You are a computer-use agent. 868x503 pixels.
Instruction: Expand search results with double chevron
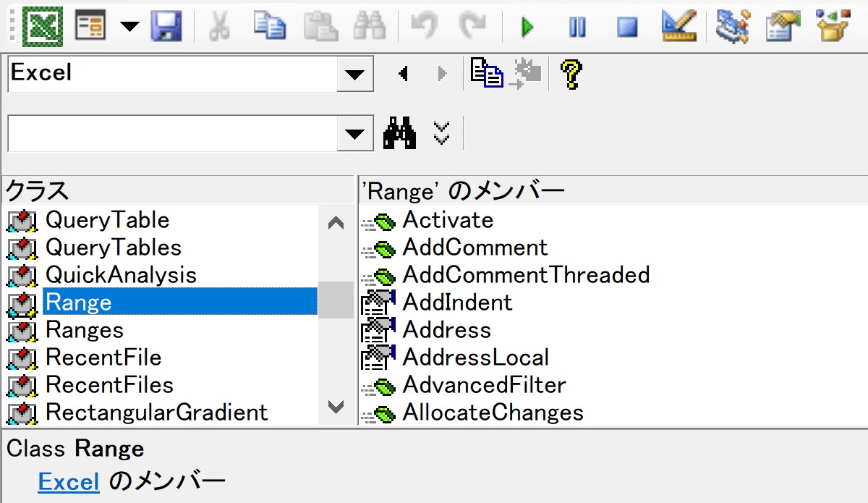point(441,133)
